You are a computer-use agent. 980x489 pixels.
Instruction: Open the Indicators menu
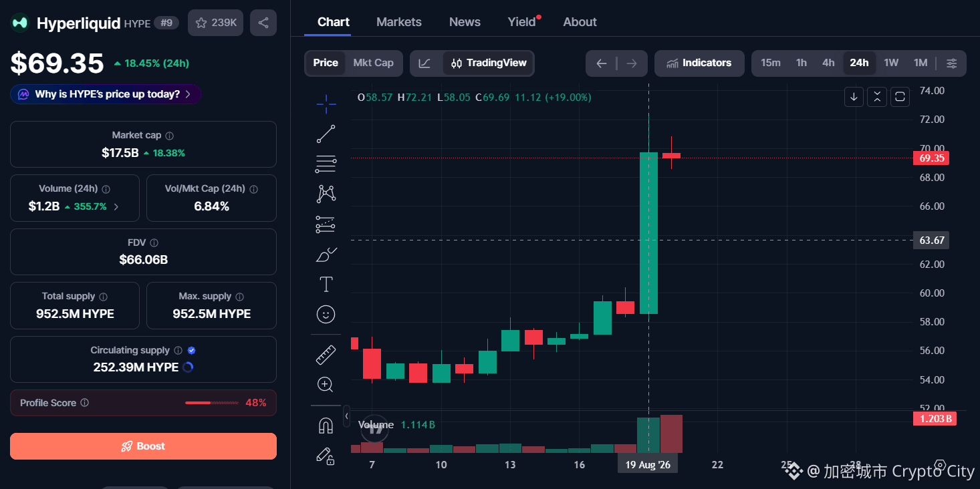click(699, 63)
